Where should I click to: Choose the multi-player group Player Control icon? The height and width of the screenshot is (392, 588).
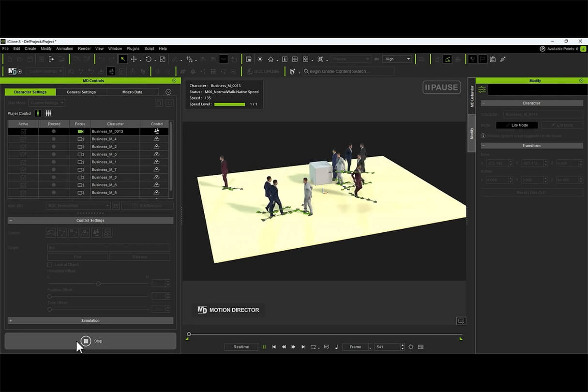[x=48, y=113]
